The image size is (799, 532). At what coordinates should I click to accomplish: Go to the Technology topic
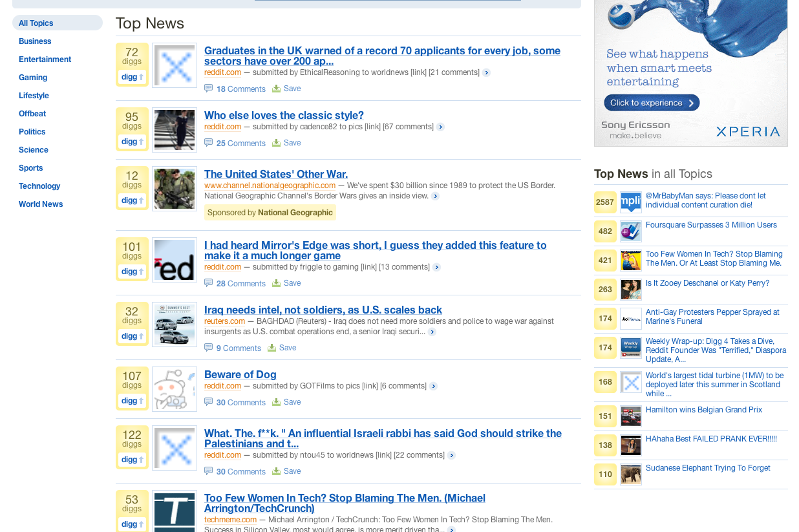pyautogui.click(x=39, y=186)
